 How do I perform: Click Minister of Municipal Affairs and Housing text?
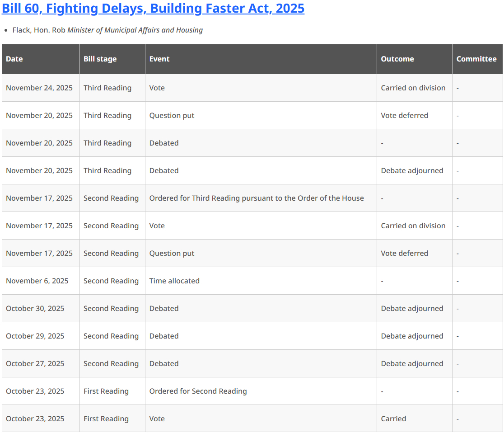coord(135,30)
